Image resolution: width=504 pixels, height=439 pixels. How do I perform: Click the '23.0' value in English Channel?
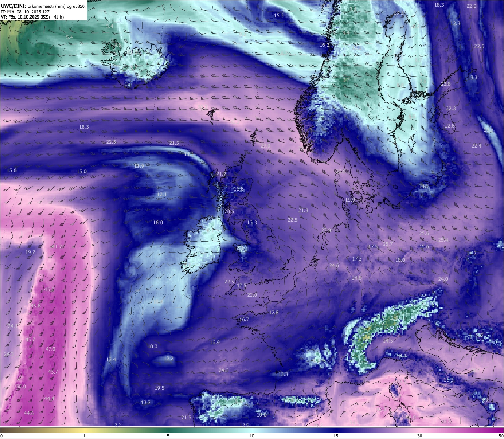(252, 295)
